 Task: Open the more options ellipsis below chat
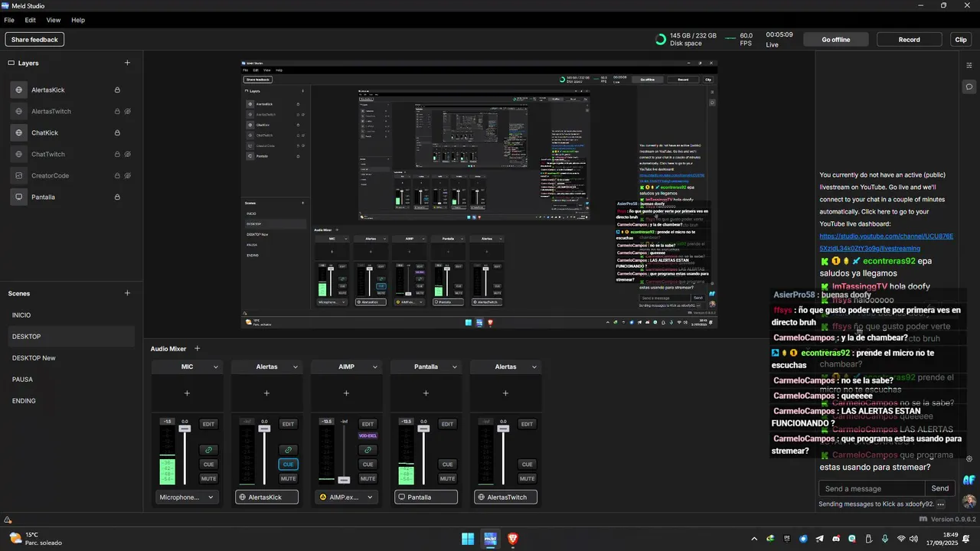[941, 504]
